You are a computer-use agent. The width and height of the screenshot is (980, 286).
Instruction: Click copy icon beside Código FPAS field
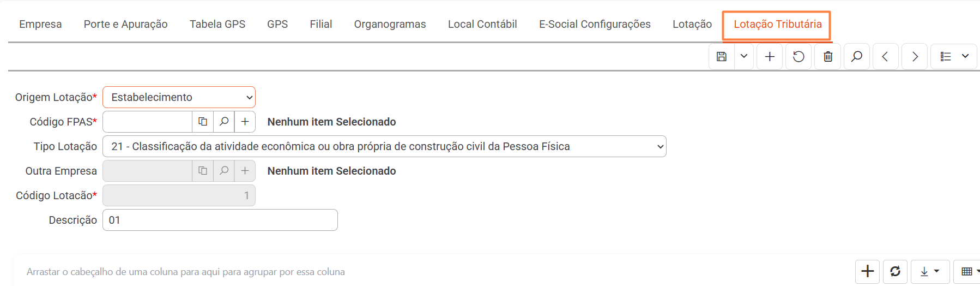click(203, 122)
